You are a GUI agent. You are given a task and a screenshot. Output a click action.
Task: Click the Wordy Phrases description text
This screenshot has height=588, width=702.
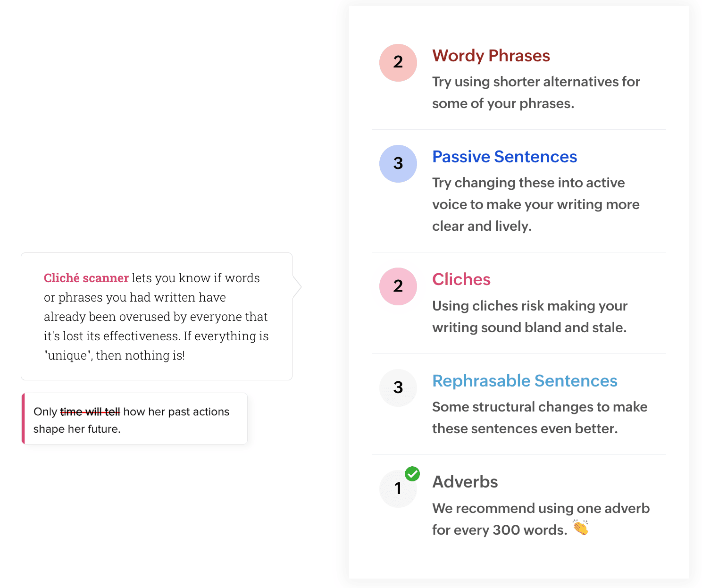[536, 92]
